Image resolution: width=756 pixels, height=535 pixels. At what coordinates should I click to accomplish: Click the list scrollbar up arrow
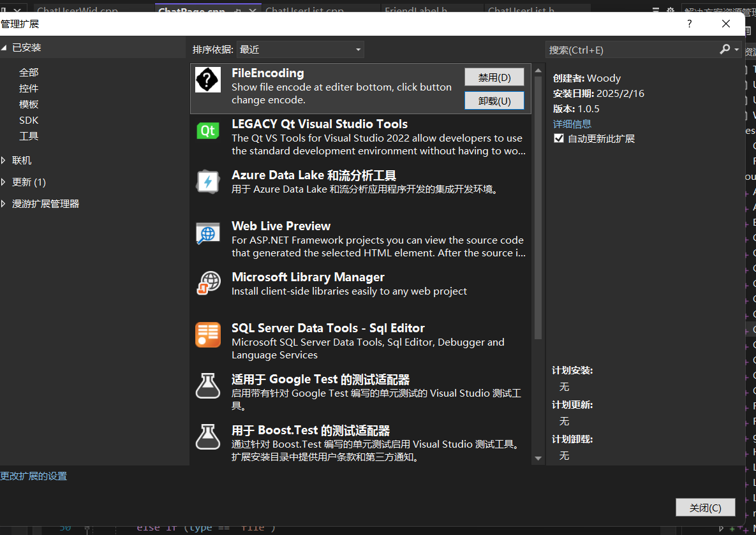click(x=538, y=70)
